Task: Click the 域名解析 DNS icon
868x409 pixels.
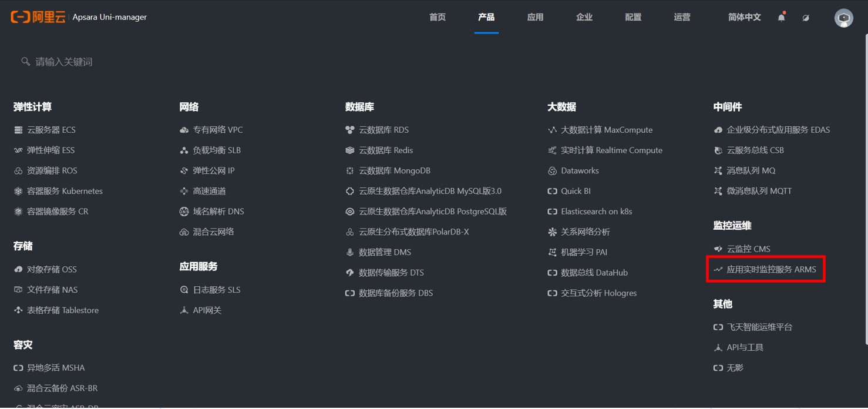Action: [184, 212]
